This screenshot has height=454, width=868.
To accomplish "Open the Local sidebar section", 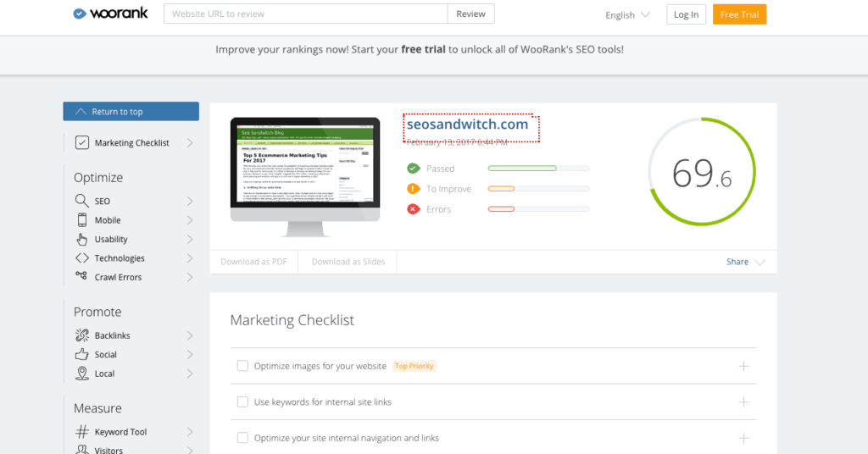I will click(131, 374).
